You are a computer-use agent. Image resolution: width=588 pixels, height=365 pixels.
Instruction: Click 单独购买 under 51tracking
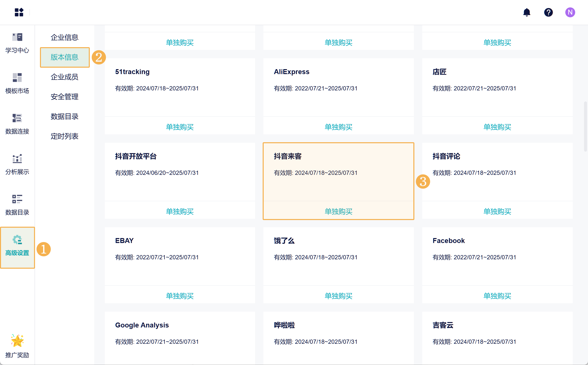[180, 127]
